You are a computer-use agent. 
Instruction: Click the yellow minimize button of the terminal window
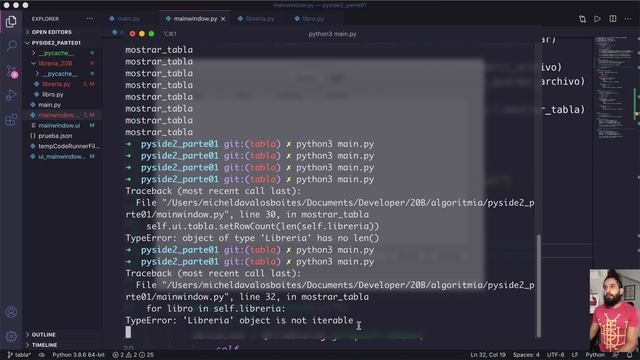[142, 34]
